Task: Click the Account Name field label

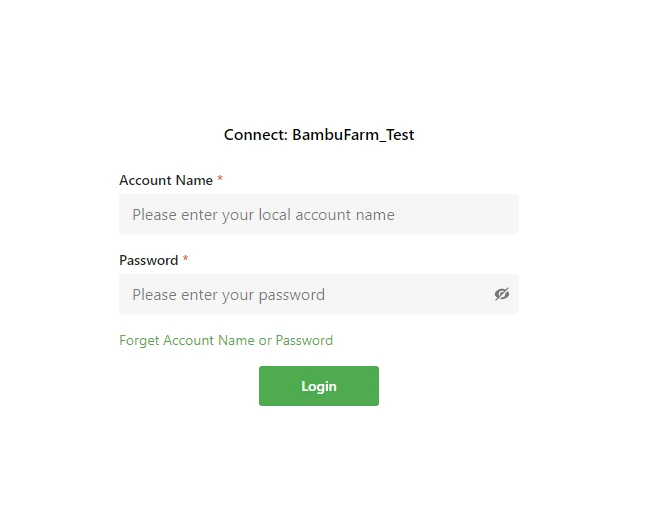Action: (x=166, y=180)
